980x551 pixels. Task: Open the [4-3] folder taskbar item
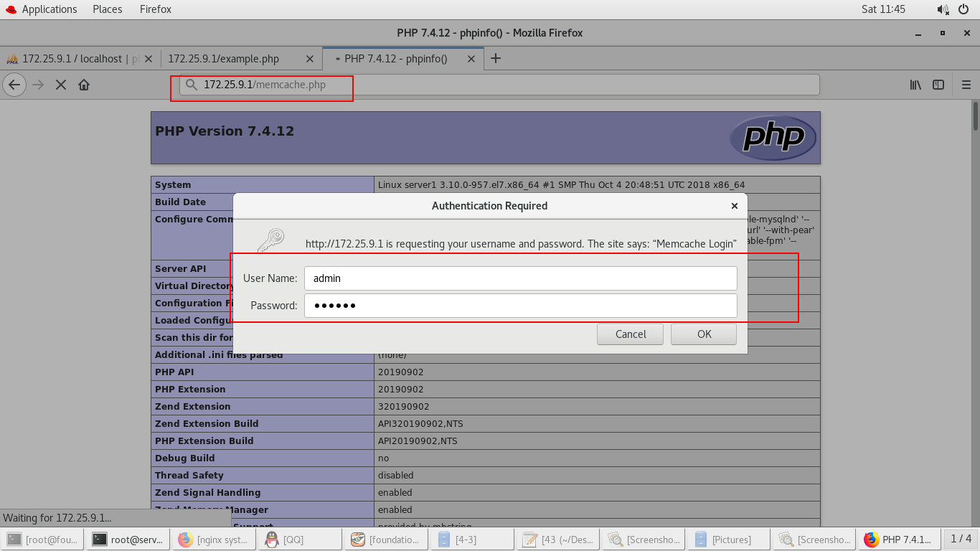pyautogui.click(x=471, y=540)
